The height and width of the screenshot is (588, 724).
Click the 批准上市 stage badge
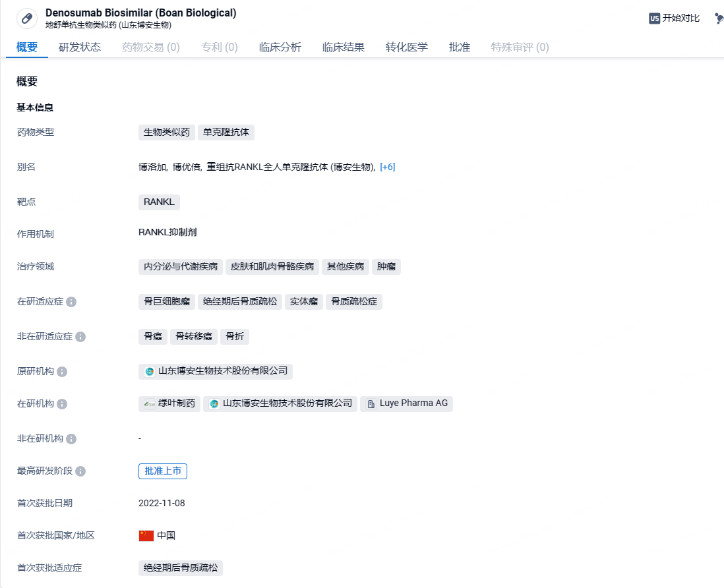coord(163,471)
